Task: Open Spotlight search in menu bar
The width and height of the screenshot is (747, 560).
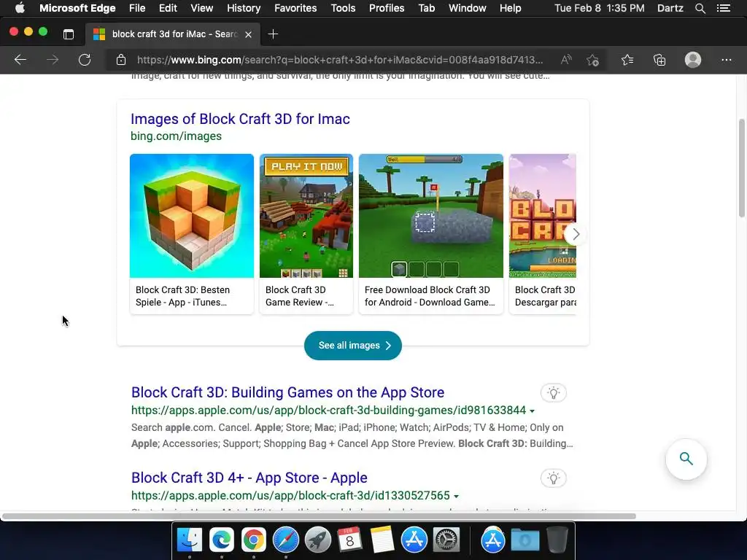Action: [x=700, y=8]
